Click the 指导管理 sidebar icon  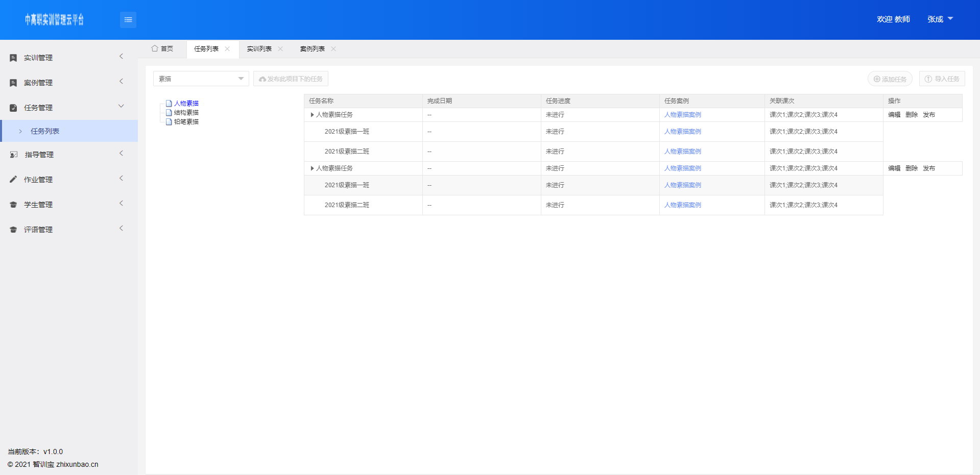tap(14, 155)
